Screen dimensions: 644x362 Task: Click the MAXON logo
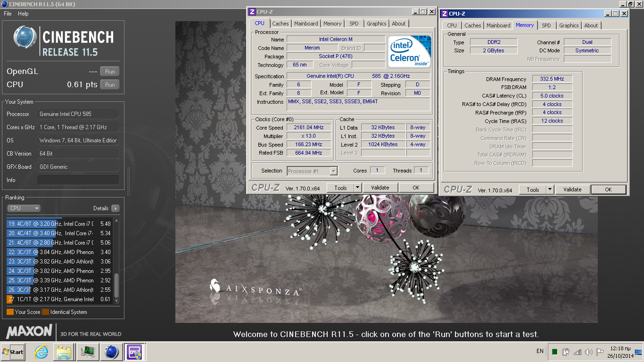coord(29,331)
